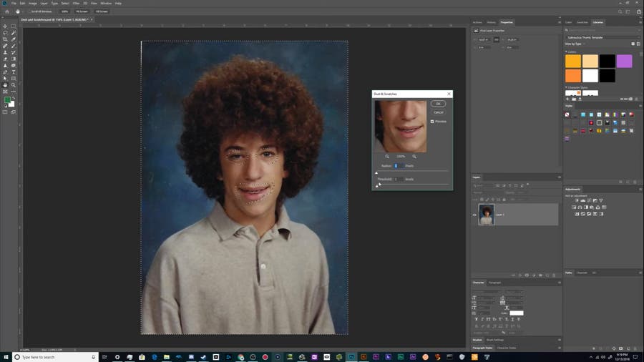Zoom in the Dust & Scratches preview
The width and height of the screenshot is (644, 362).
pos(414,157)
